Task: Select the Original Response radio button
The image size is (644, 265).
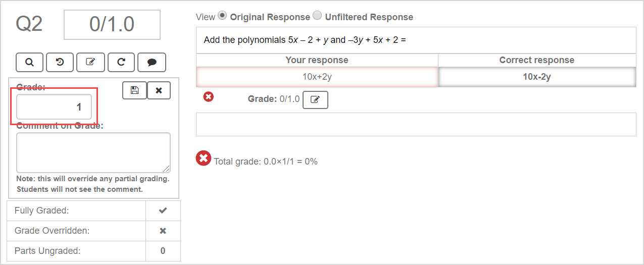Action: [x=222, y=16]
